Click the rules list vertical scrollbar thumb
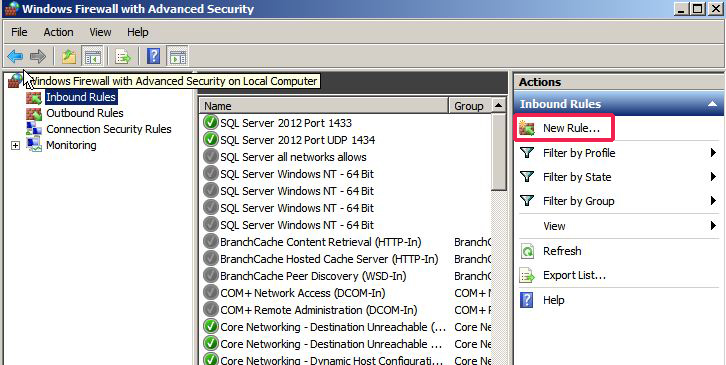The height and width of the screenshot is (365, 726). (x=498, y=152)
